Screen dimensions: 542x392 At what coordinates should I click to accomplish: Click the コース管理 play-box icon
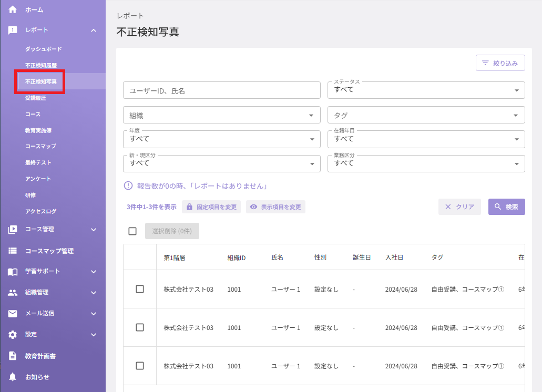coord(13,229)
